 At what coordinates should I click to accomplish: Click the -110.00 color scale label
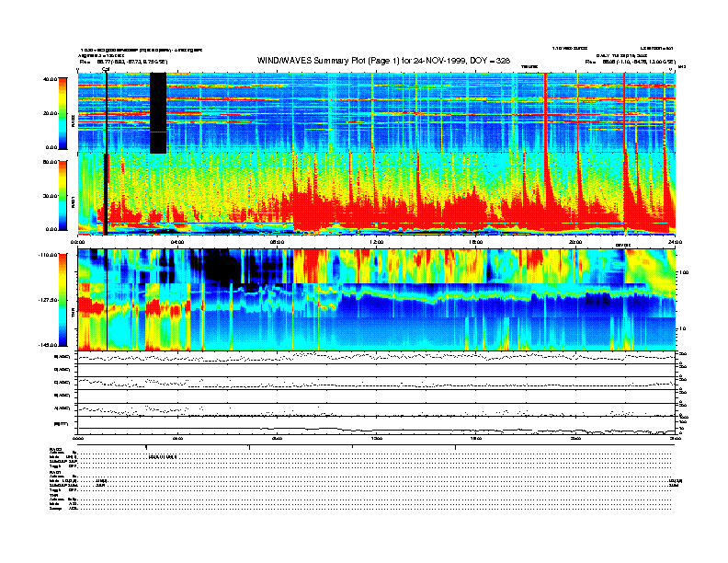(x=49, y=255)
